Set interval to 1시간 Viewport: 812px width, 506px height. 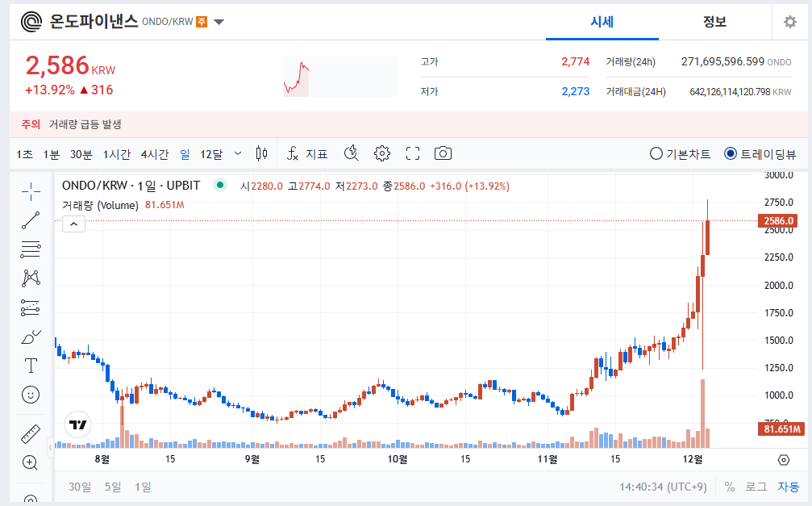(x=116, y=154)
